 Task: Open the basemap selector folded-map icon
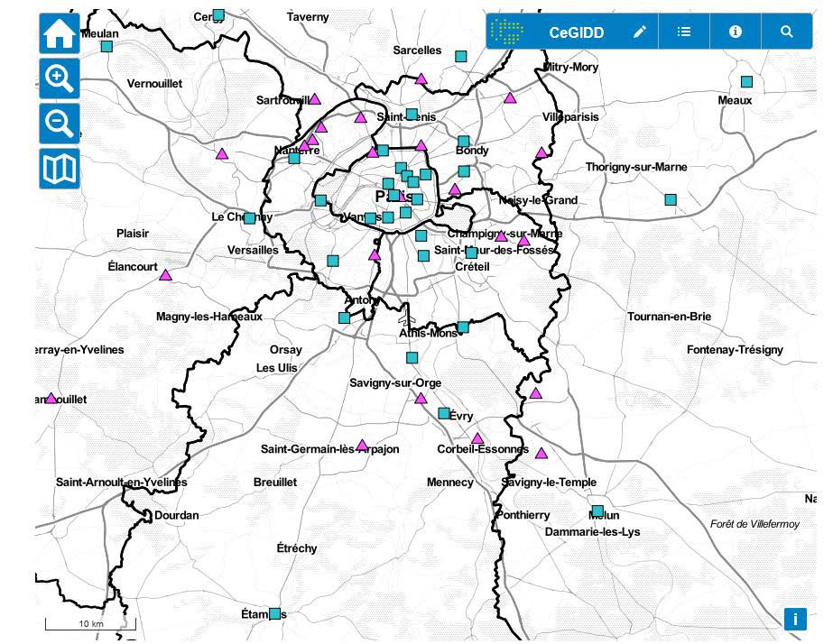coord(60,169)
